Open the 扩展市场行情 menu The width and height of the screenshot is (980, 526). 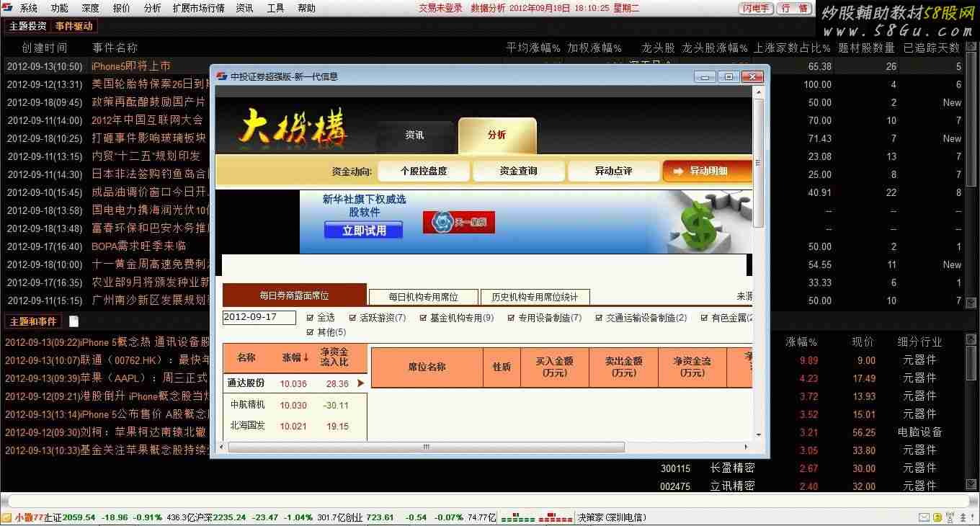tap(198, 9)
